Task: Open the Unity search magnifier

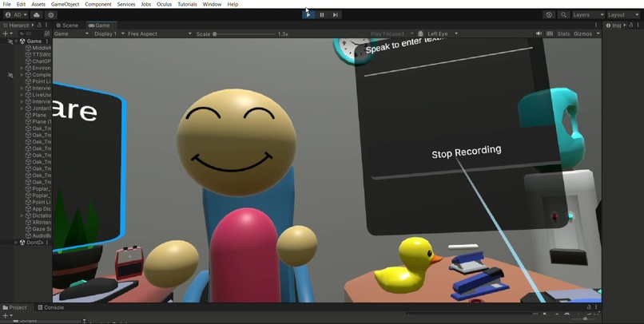Action: click(563, 15)
